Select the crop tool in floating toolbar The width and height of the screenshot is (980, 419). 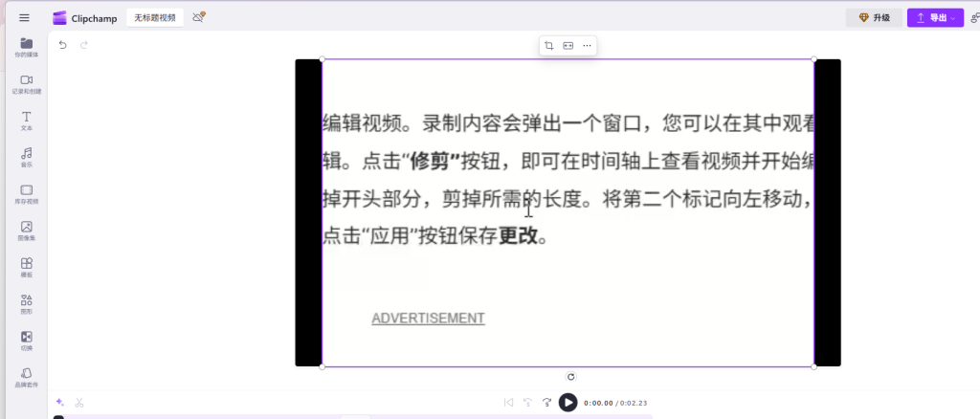pos(548,46)
